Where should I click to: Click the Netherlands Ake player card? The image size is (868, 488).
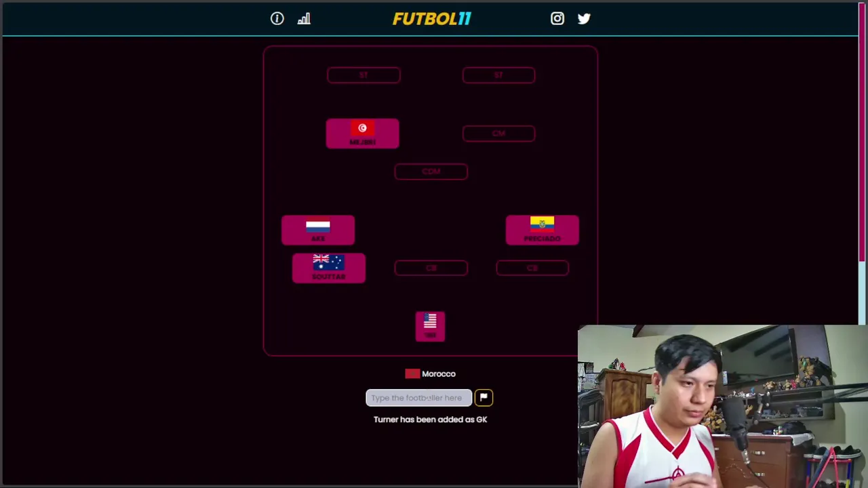[x=318, y=230]
